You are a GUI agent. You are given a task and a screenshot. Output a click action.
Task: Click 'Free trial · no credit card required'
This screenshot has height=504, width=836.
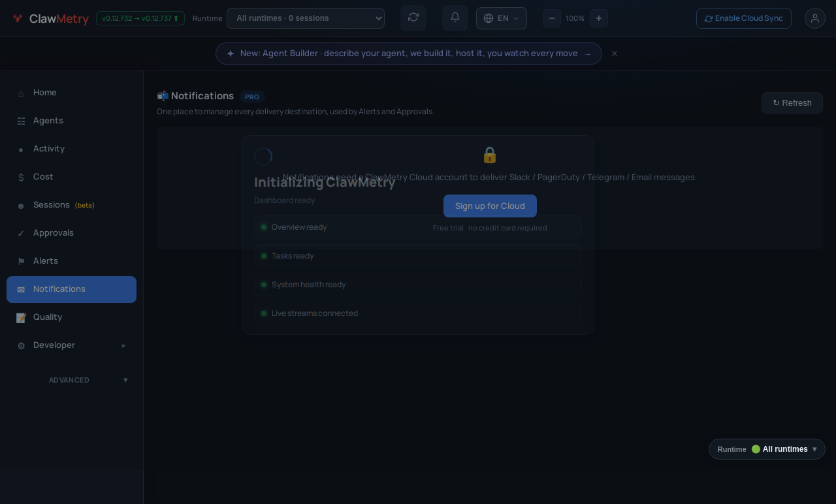(x=490, y=228)
